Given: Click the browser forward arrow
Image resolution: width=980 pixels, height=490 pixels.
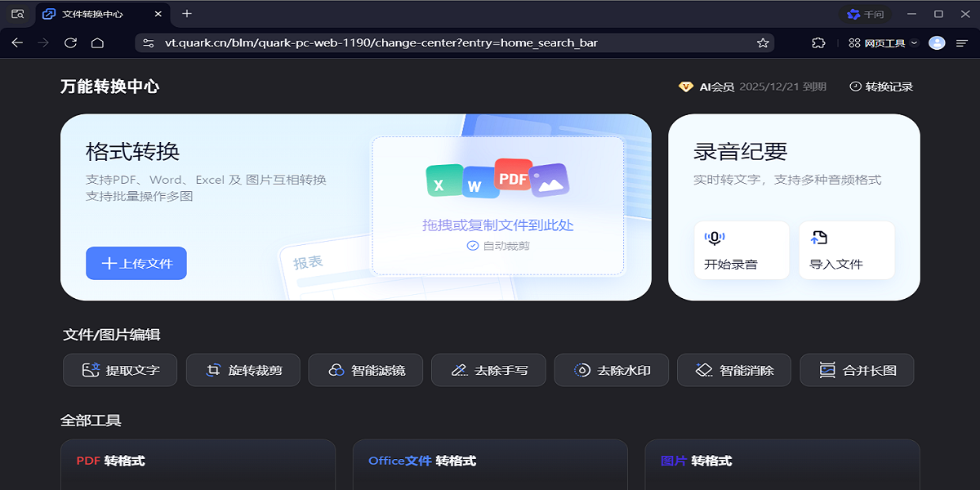Looking at the screenshot, I should pos(43,43).
